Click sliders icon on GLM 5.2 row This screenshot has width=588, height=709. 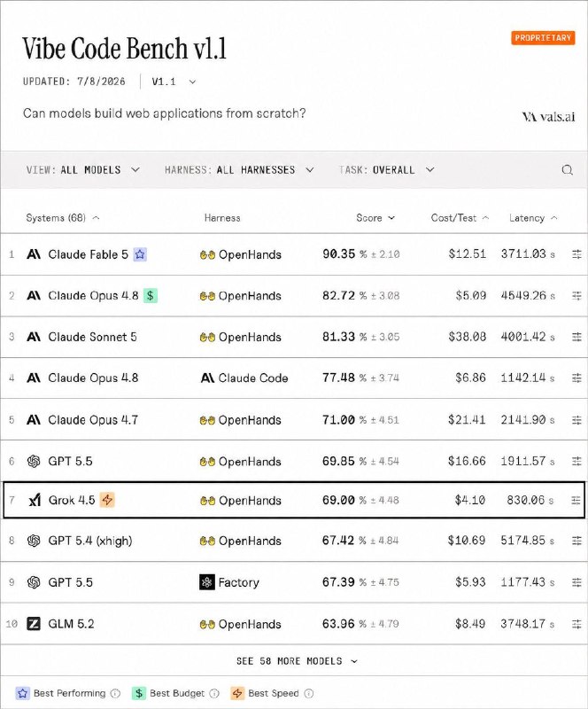(x=576, y=624)
